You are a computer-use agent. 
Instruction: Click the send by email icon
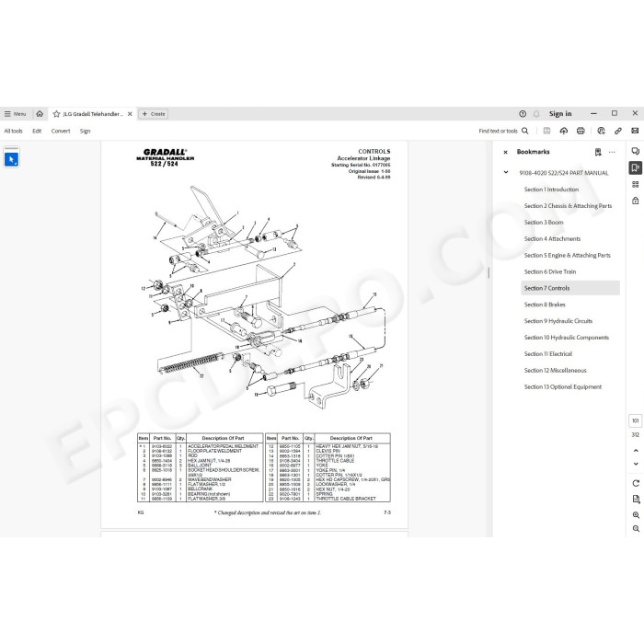tap(635, 131)
